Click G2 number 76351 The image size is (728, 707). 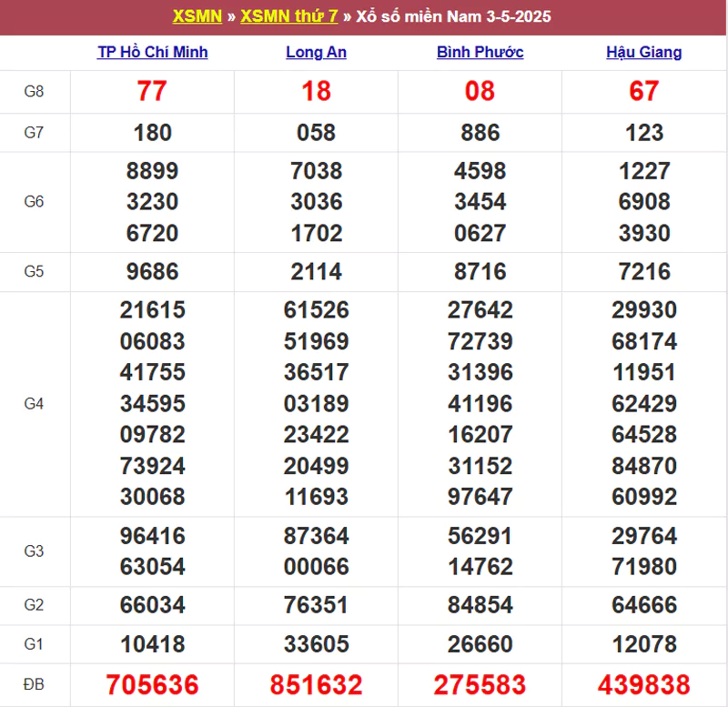(316, 605)
